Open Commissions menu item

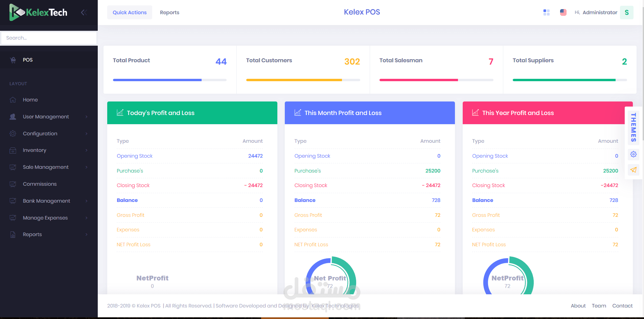point(49,184)
